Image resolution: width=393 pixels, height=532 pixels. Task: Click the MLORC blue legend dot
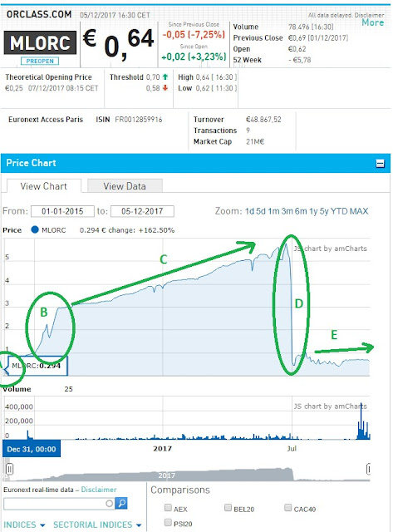tap(35, 229)
